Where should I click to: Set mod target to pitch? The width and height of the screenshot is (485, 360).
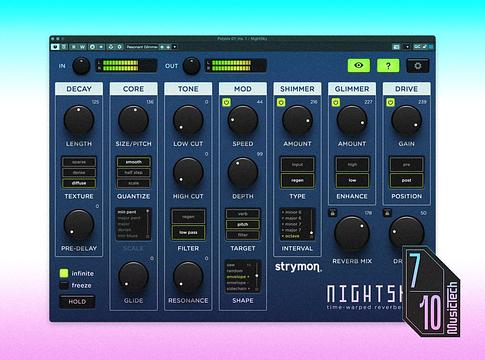(x=243, y=225)
